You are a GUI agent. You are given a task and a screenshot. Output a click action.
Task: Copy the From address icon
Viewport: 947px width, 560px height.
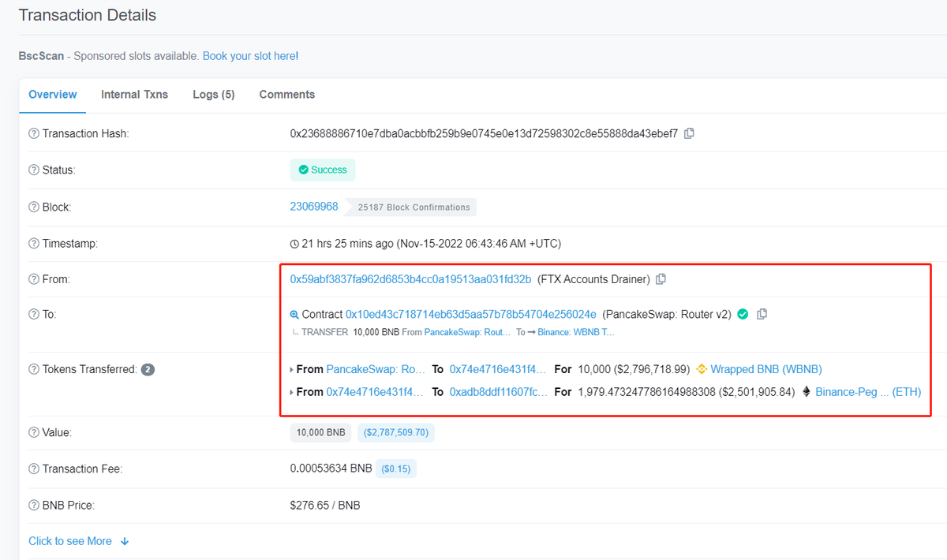click(661, 279)
